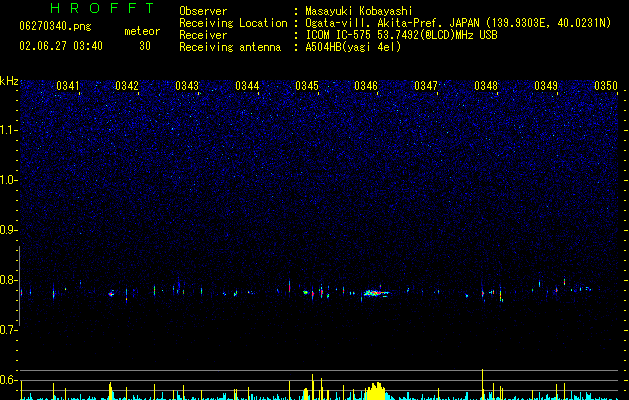Click the 0.9 kHz axis label
Image resolution: width=629 pixels, height=400 pixels.
click(x=9, y=230)
